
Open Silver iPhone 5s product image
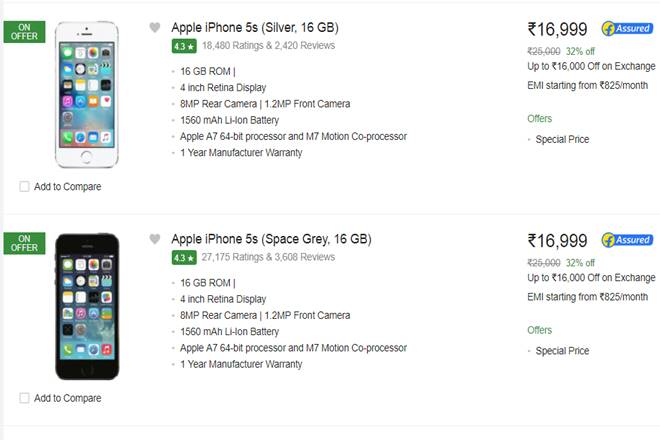85,94
